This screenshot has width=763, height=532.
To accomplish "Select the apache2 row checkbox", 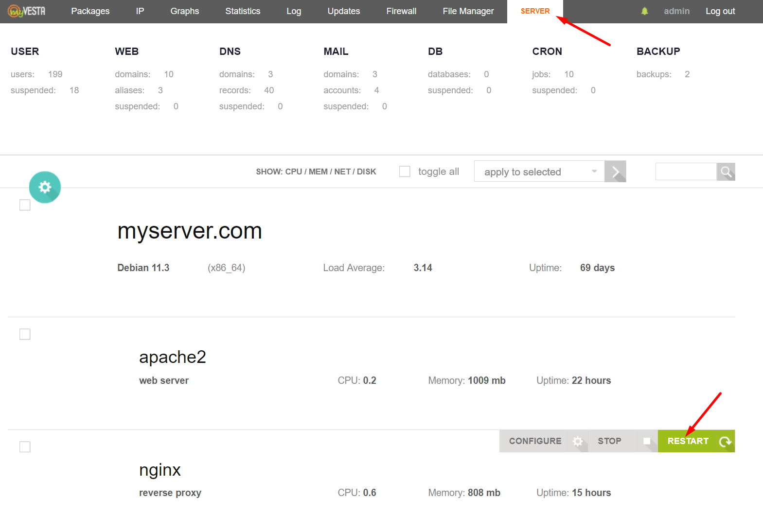I will [25, 334].
